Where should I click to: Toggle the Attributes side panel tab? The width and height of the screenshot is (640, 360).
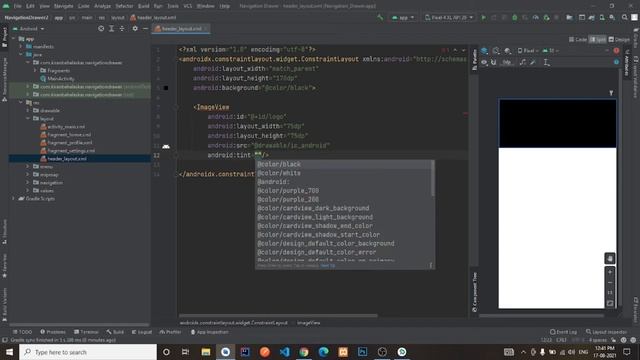tap(627, 62)
